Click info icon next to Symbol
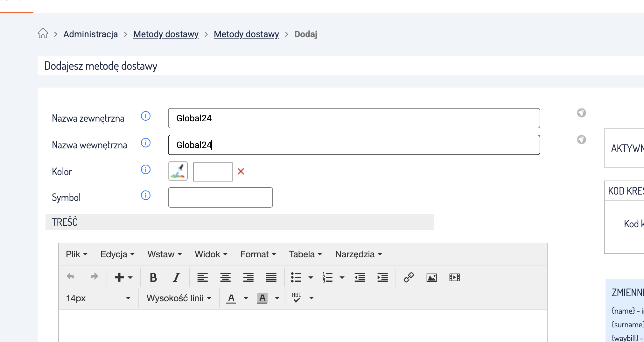The image size is (644, 342). pos(145,195)
